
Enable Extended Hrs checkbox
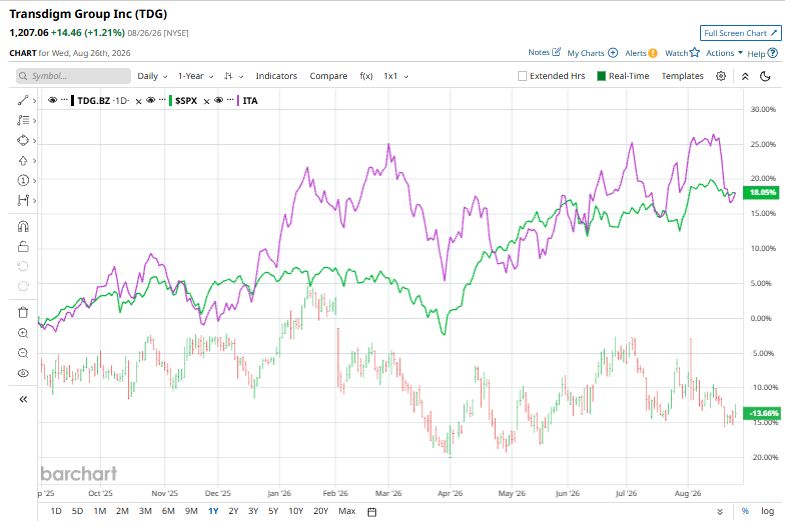522,76
